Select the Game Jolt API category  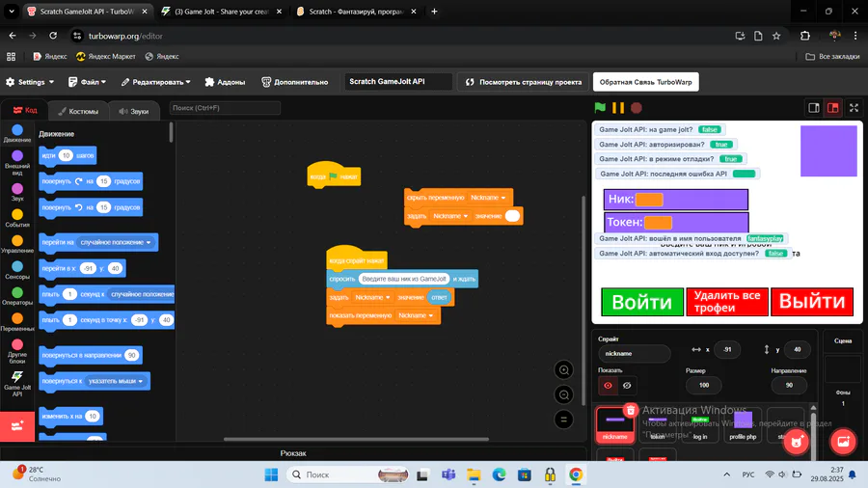(x=17, y=384)
